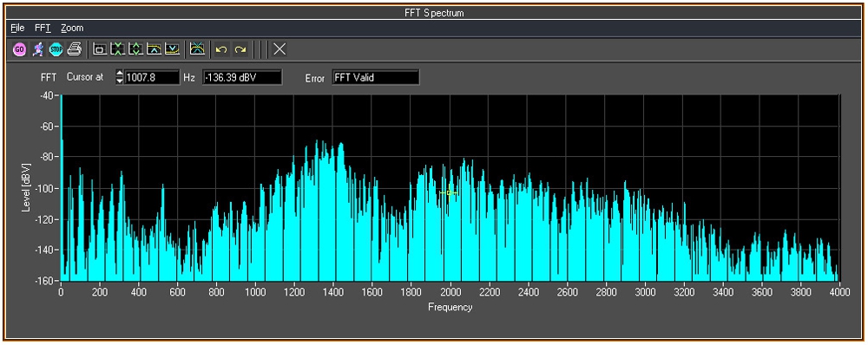Redo the zoom change

click(x=240, y=49)
